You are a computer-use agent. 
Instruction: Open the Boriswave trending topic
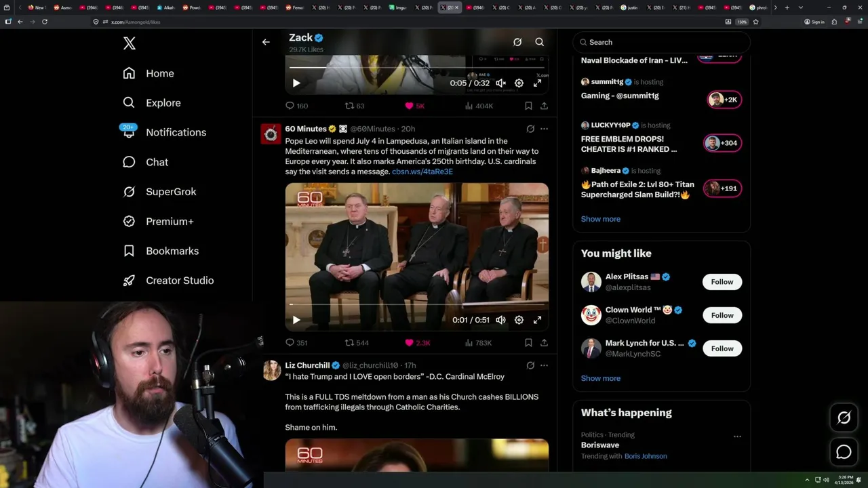pos(600,445)
